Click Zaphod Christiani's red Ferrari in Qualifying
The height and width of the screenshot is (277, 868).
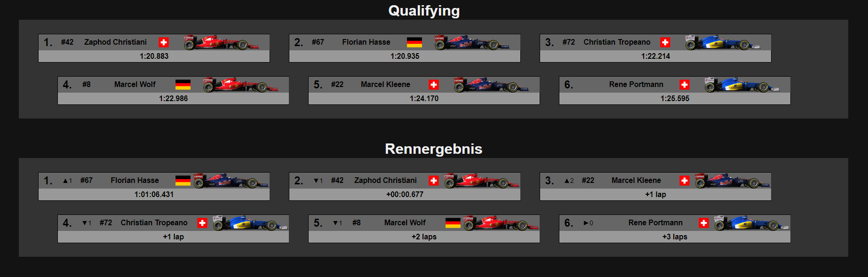(221, 42)
